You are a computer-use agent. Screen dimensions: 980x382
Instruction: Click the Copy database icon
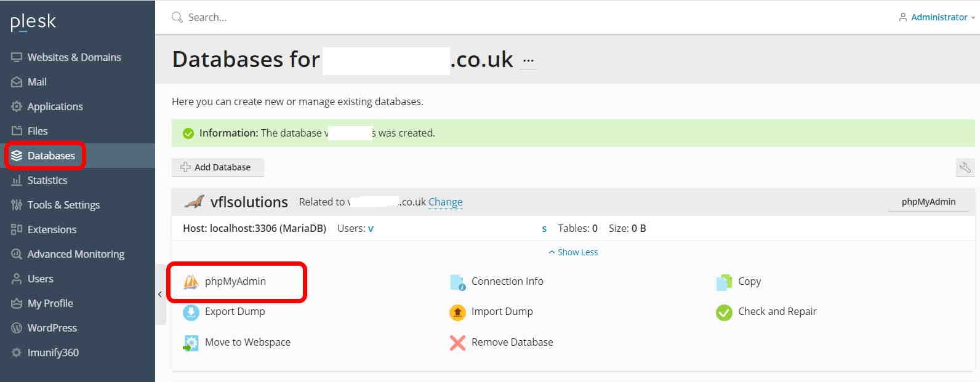[x=724, y=282]
